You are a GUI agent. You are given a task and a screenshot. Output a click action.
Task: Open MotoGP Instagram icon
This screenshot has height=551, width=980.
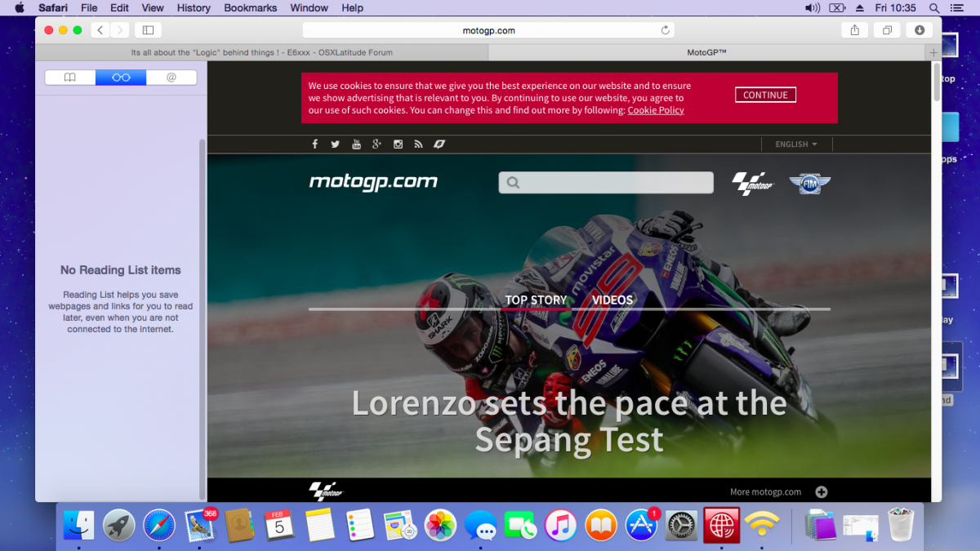point(398,144)
